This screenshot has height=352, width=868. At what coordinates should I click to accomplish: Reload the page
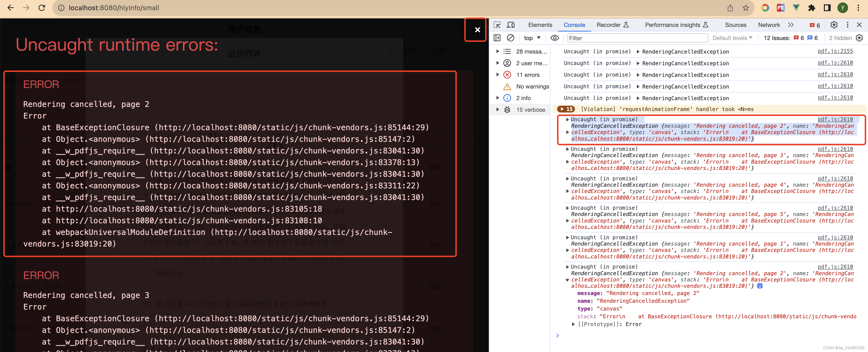pos(41,8)
